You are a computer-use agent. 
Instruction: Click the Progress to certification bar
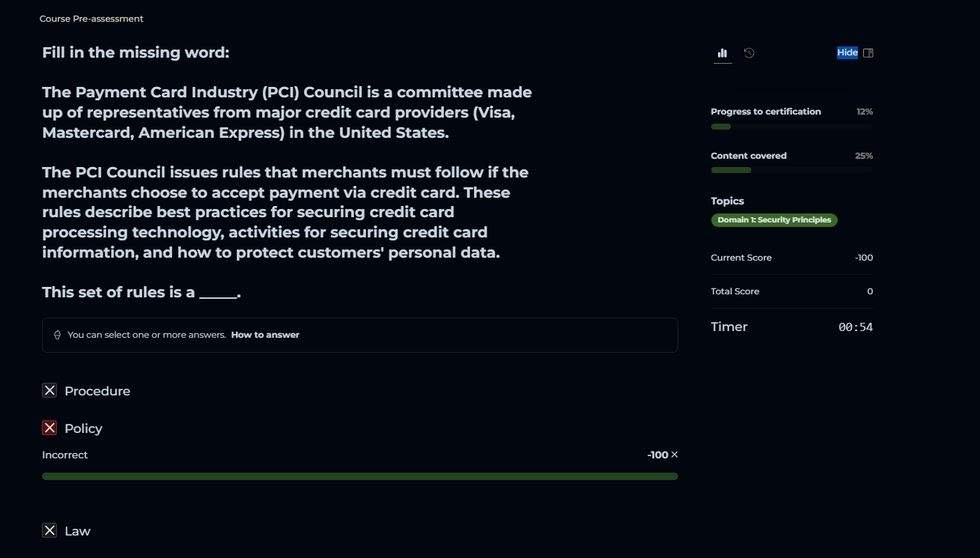(791, 127)
